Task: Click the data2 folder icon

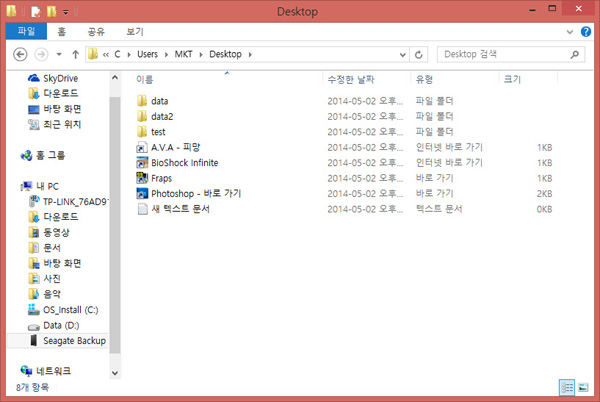Action: 142,116
